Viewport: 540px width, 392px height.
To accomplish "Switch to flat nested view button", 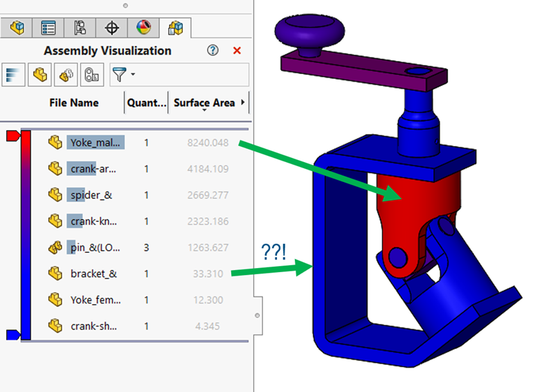I will click(39, 74).
